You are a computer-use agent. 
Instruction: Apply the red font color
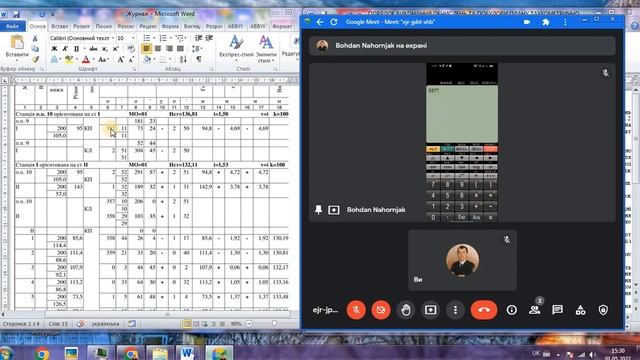pos(86,60)
